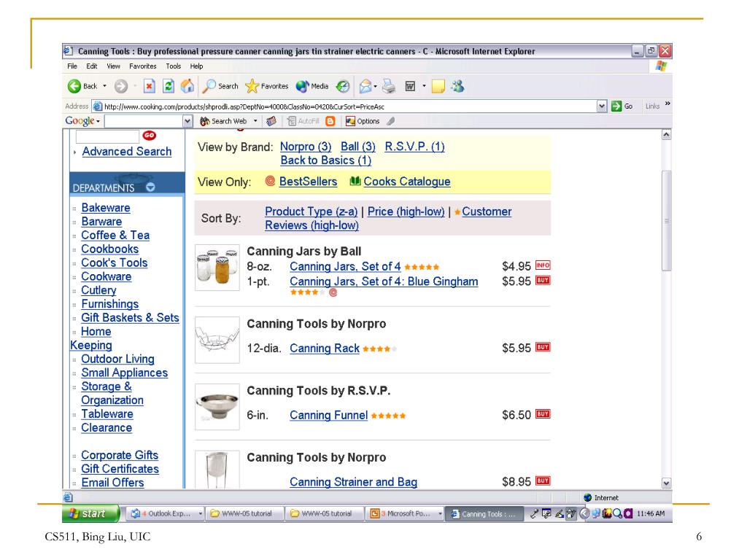Open the File menu

click(x=72, y=66)
